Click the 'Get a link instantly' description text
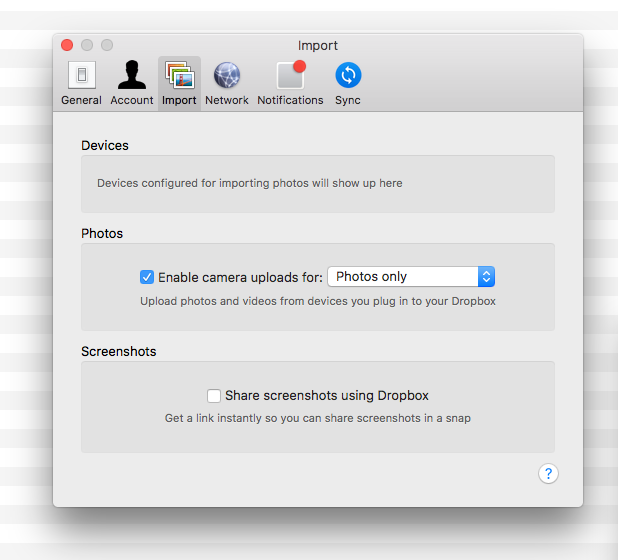The height and width of the screenshot is (560, 618). [318, 418]
